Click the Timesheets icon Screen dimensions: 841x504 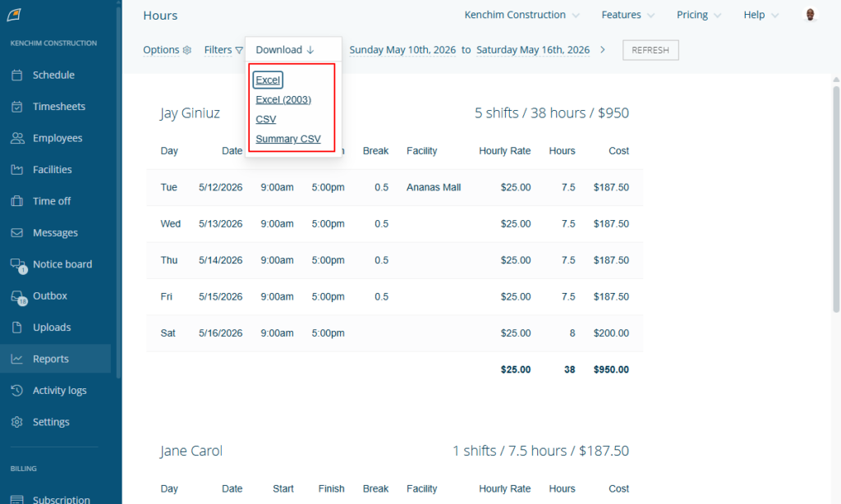click(17, 107)
